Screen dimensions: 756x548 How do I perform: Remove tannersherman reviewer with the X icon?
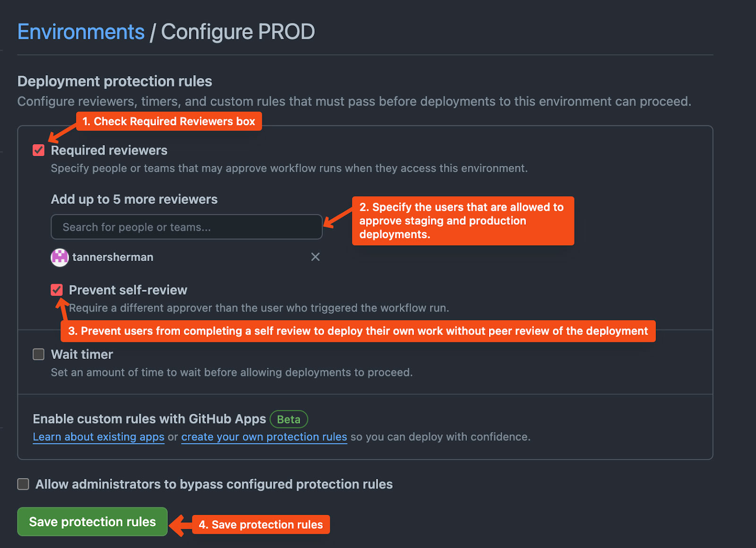click(x=316, y=257)
